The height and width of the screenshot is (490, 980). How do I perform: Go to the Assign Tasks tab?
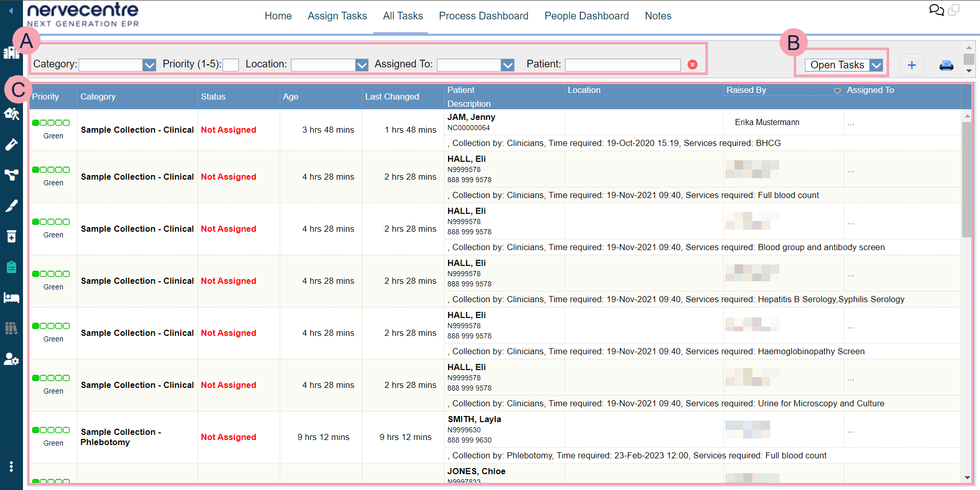pyautogui.click(x=337, y=16)
